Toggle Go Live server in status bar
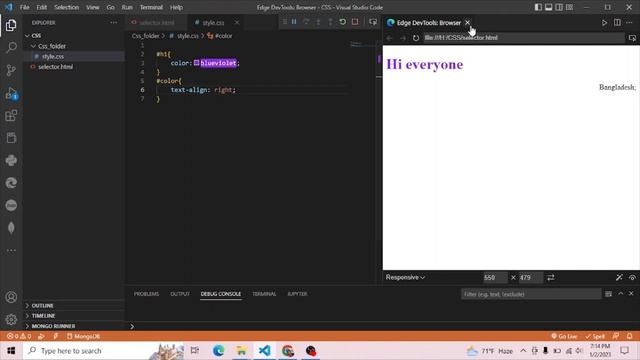This screenshot has height=360, width=640. tap(564, 336)
